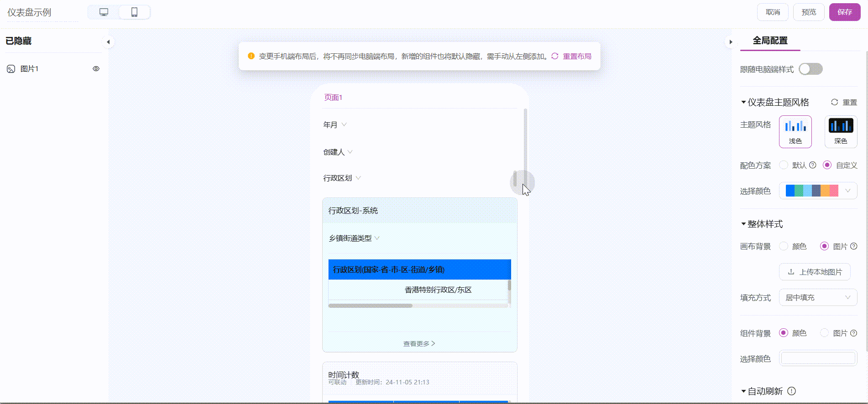
Task: Toggle 跟随电脑端样式 switch
Action: [810, 69]
